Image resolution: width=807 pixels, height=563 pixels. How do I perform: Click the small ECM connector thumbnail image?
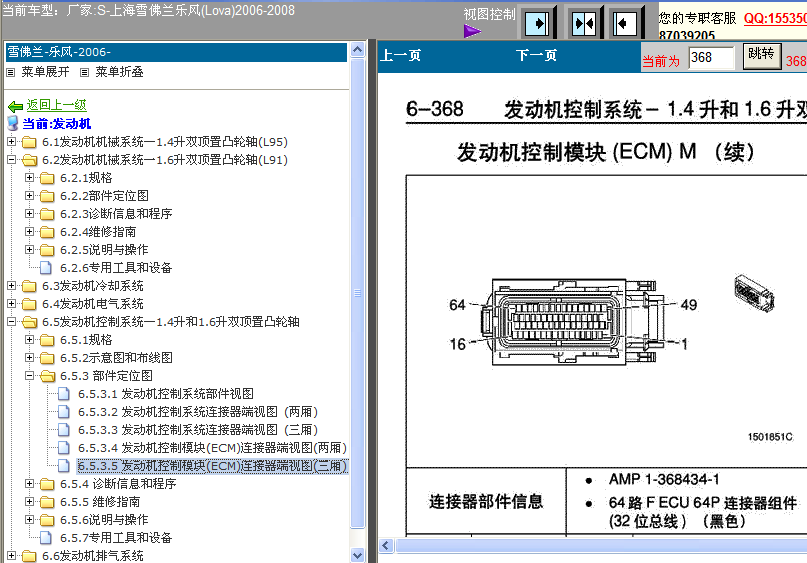(x=754, y=293)
